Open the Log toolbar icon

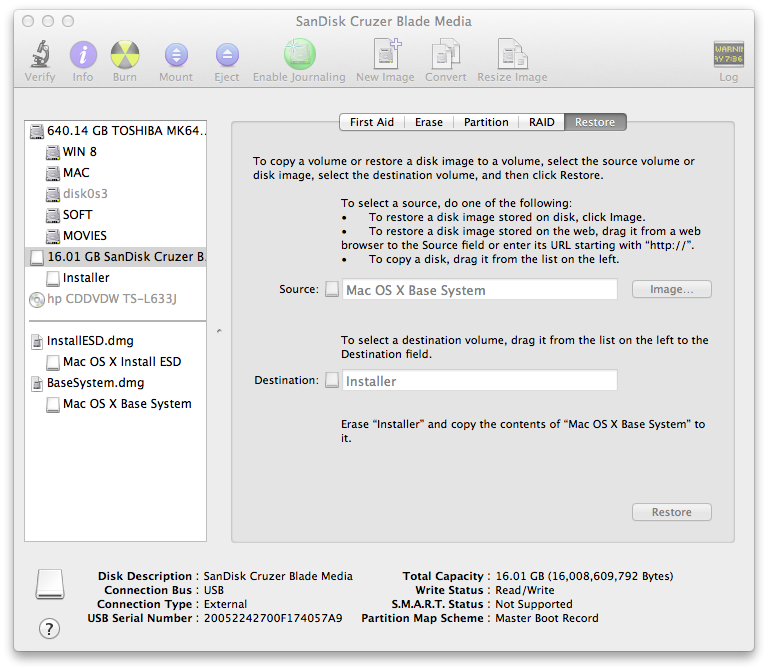point(728,54)
